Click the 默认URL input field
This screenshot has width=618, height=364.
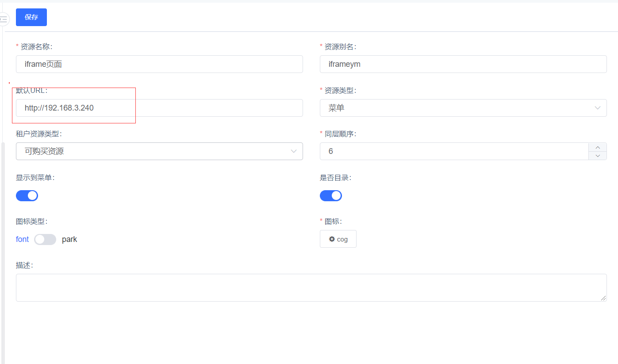point(159,108)
